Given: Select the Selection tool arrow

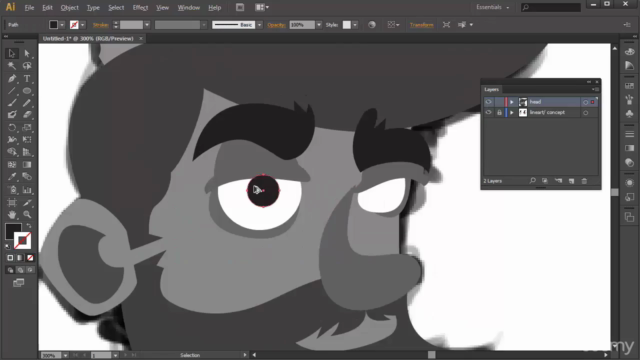Looking at the screenshot, I should point(11,53).
